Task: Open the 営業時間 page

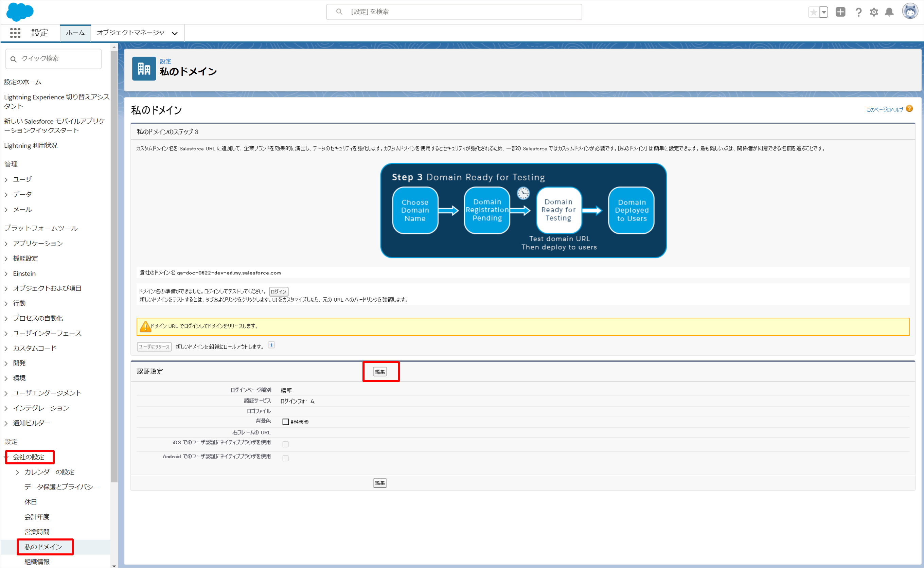Action: coord(37,532)
